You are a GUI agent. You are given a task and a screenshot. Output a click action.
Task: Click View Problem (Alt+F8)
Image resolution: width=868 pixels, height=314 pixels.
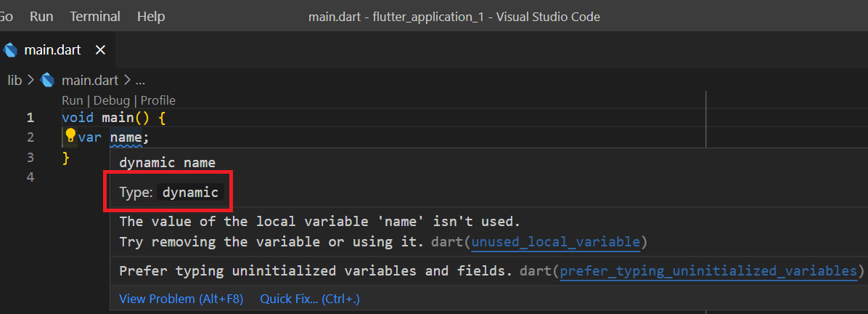181,299
